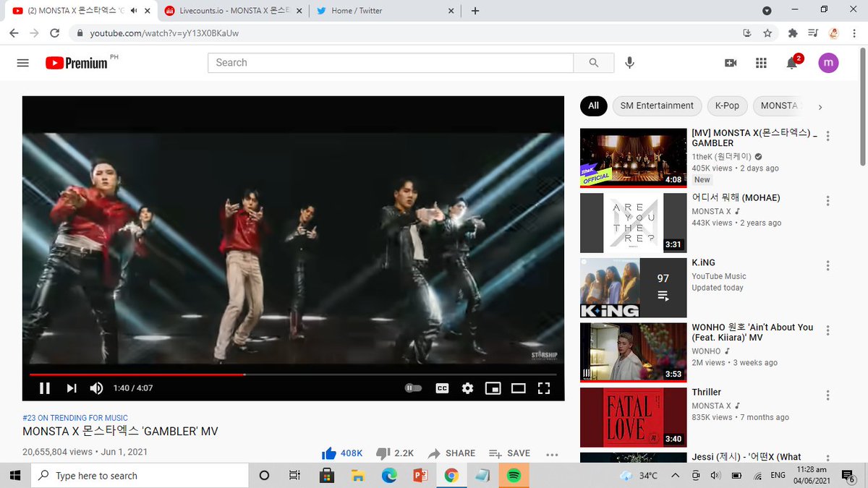Open the YouTube apps grid
The height and width of the screenshot is (488, 868).
tap(761, 63)
